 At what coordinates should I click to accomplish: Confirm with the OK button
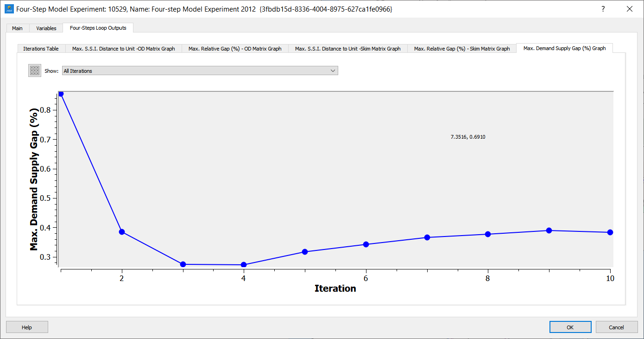(570, 327)
